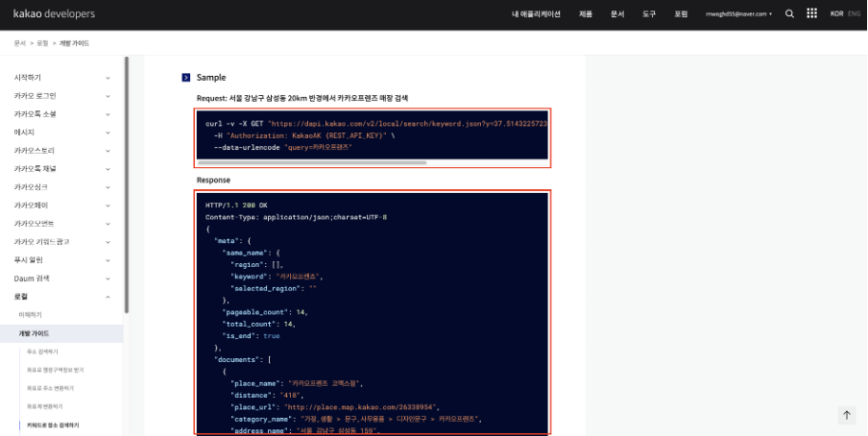Expand the 카카오톡 소셜 chevron
Viewport: 868px width, 436px height.
coord(108,114)
